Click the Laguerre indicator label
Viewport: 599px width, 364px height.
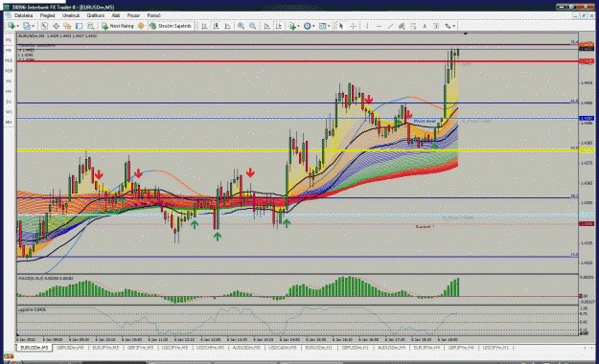point(32,309)
